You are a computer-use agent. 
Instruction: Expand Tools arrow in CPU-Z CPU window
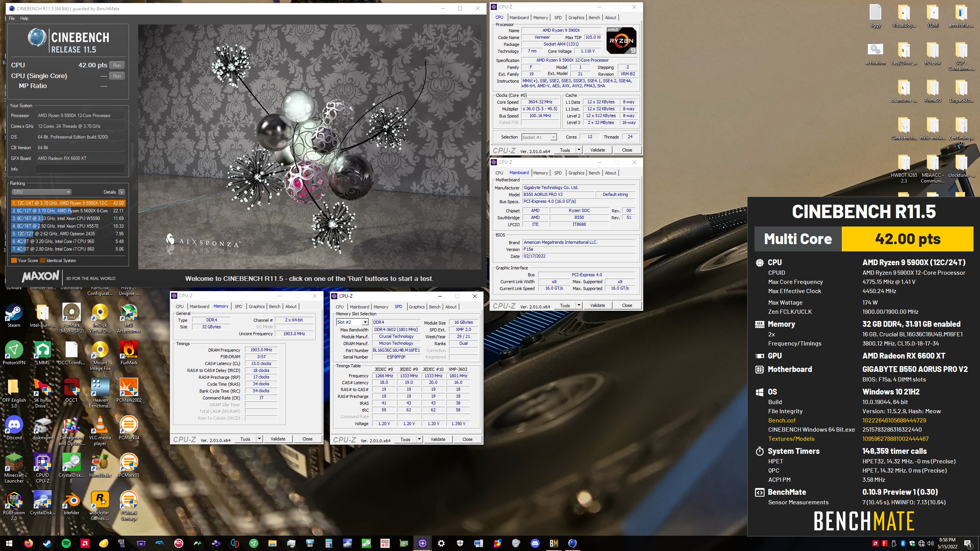click(x=579, y=150)
